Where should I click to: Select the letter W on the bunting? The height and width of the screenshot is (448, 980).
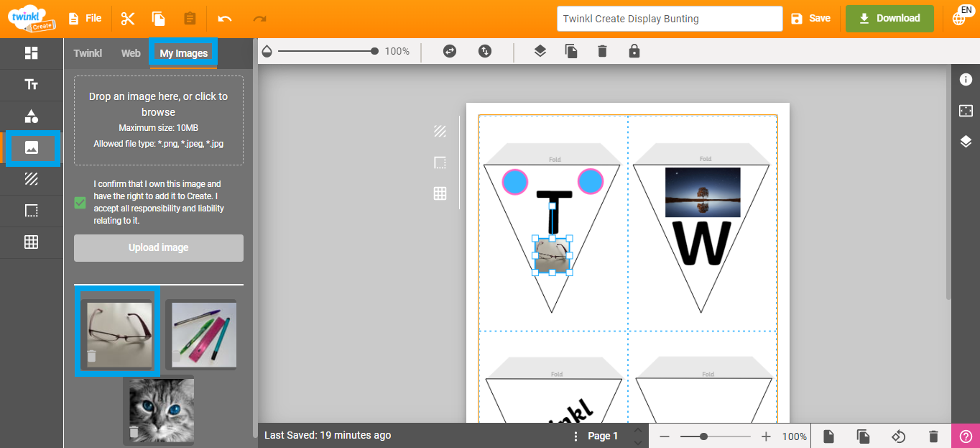pyautogui.click(x=701, y=243)
